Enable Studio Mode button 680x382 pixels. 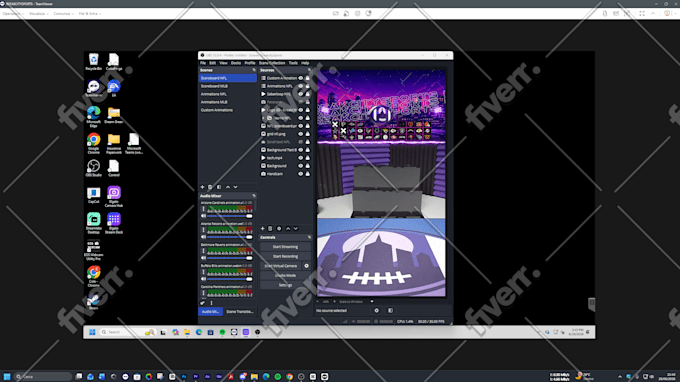[x=285, y=275]
